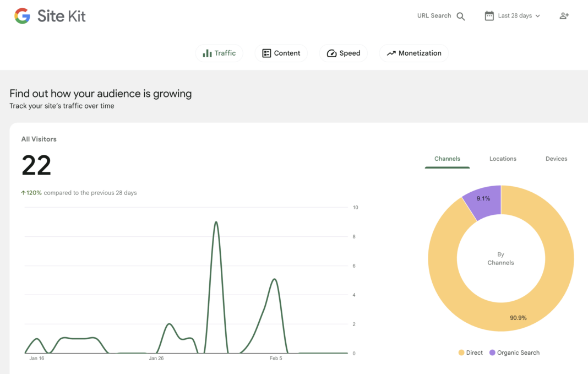Click the Organic Search legend purple dot
Screen dimensions: 588x374
492,353
